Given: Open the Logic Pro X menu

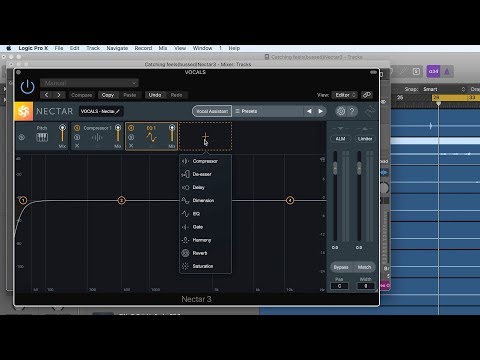Looking at the screenshot, I should [x=33, y=48].
